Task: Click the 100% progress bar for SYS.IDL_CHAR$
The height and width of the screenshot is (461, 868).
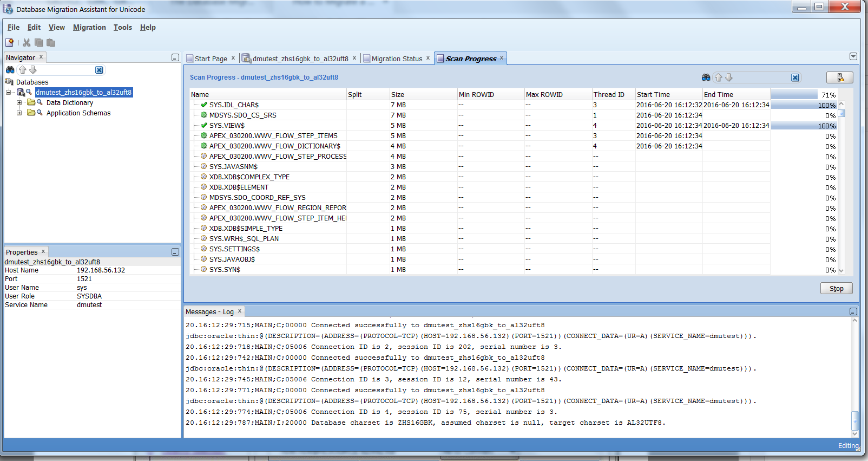Action: 804,105
